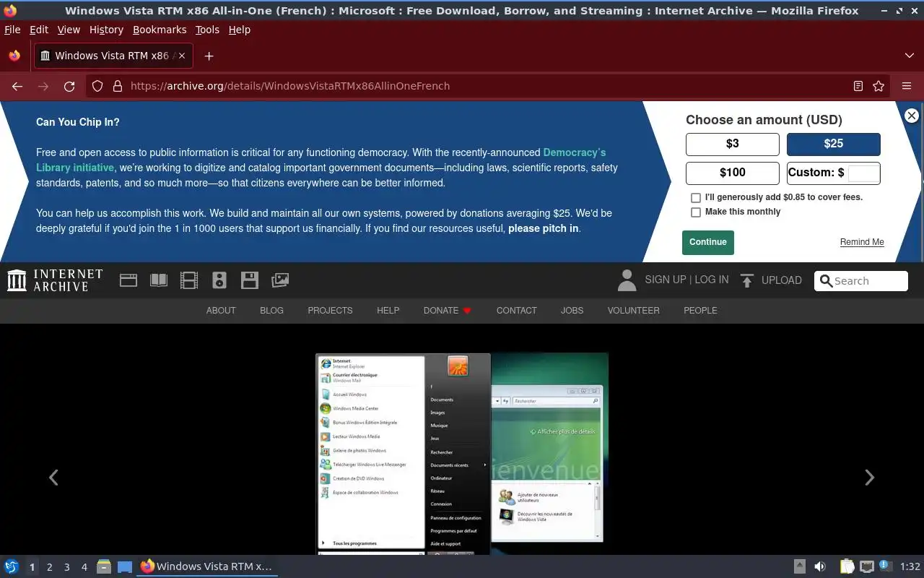Open the list all tabs dropdown
The image size is (924, 578).
tap(909, 56)
